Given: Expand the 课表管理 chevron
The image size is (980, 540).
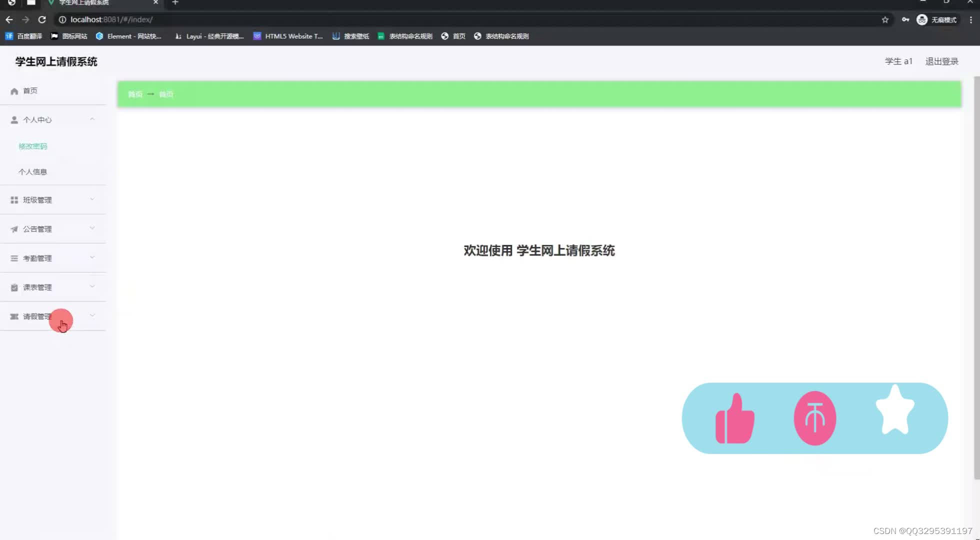Looking at the screenshot, I should click(92, 286).
